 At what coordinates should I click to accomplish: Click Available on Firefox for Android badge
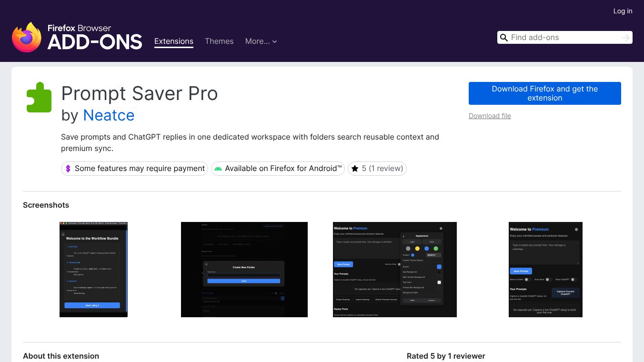278,169
